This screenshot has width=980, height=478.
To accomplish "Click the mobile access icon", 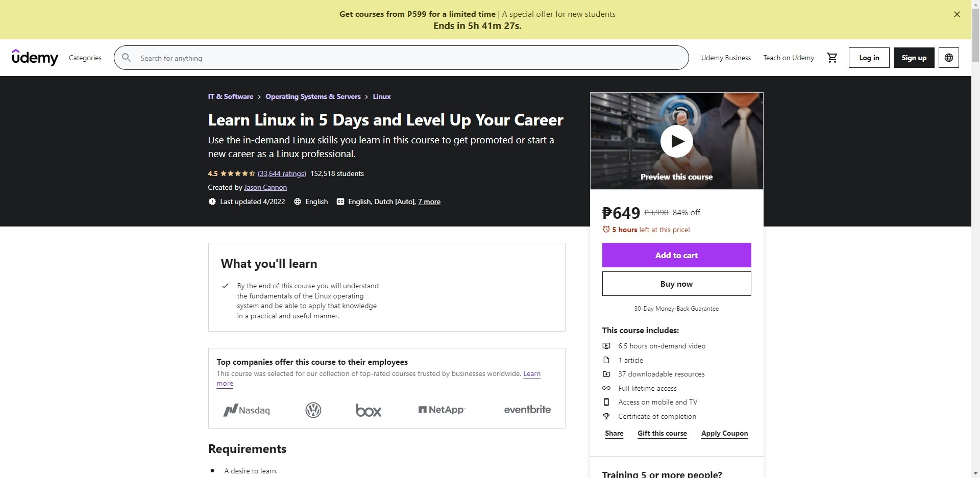I will 606,402.
